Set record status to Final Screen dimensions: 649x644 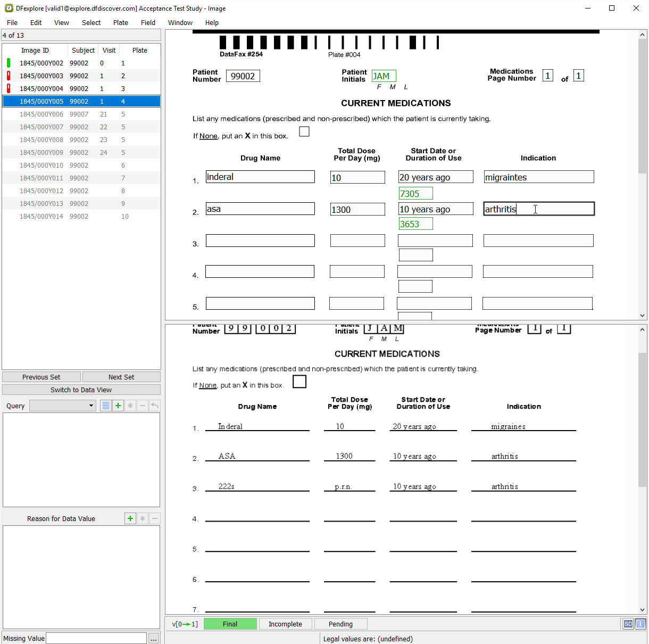[230, 624]
